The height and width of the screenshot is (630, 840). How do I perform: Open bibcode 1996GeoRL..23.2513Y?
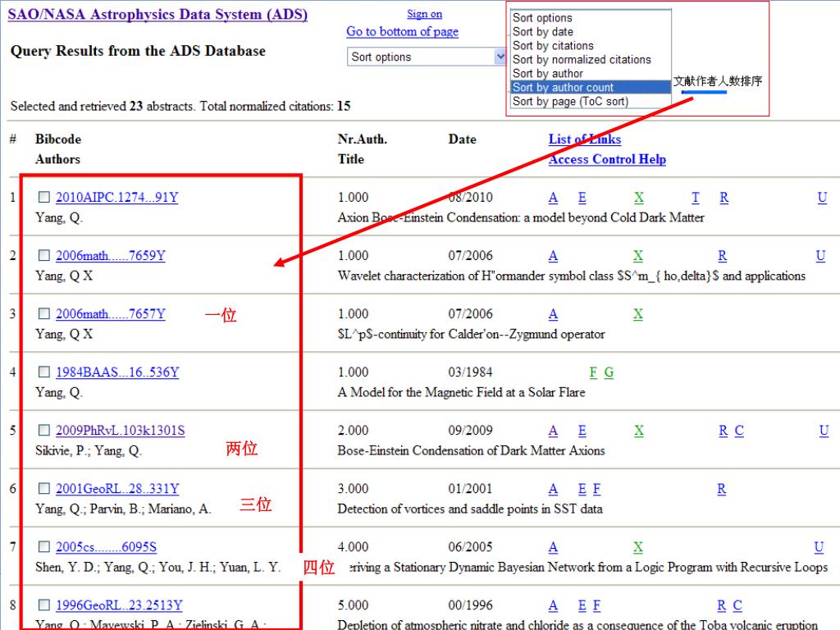pos(119,605)
